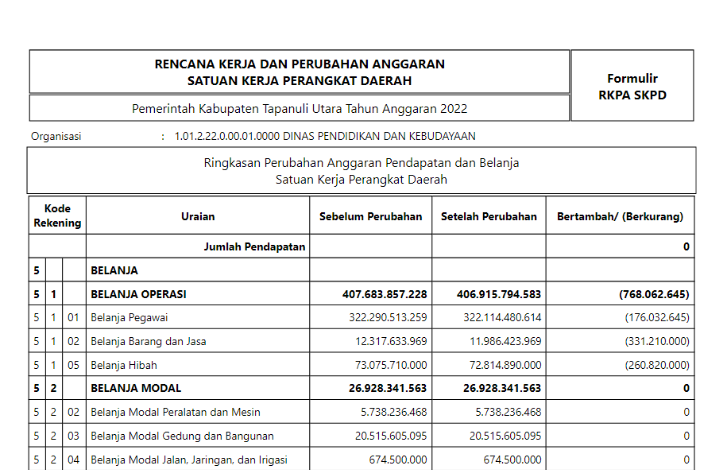Select the 'BELANJA OPERASI' row label
Viewport: 716px width, 470px height.
pyautogui.click(x=139, y=294)
